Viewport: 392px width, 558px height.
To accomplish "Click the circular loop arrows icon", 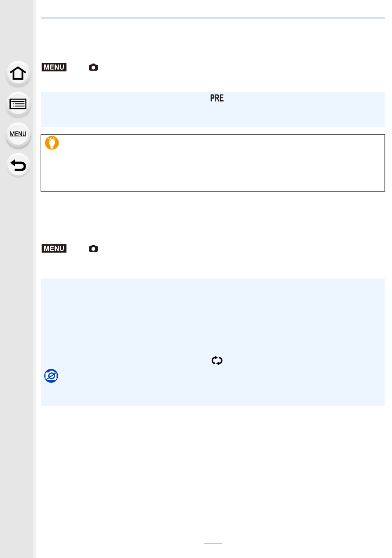I will tap(217, 360).
